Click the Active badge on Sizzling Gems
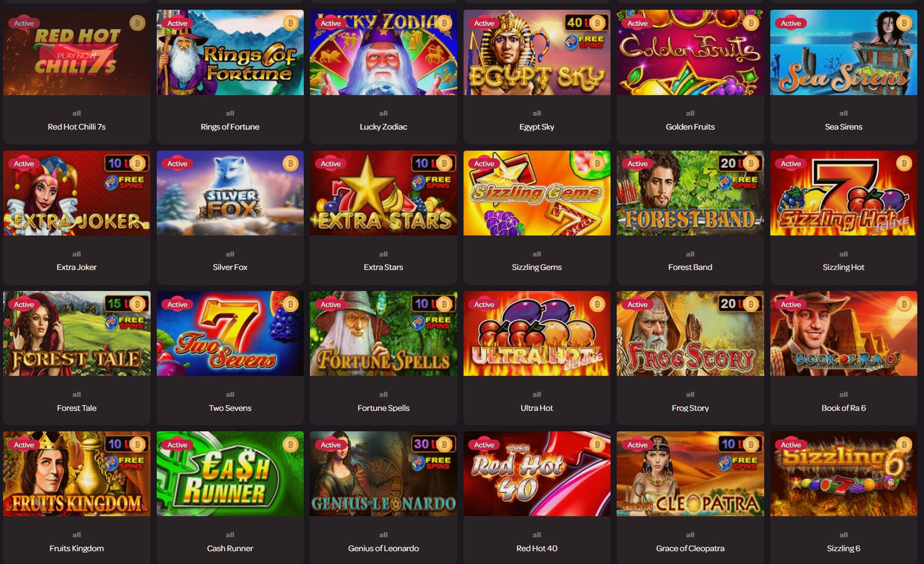Viewport: 924px width, 564px height. tap(484, 163)
